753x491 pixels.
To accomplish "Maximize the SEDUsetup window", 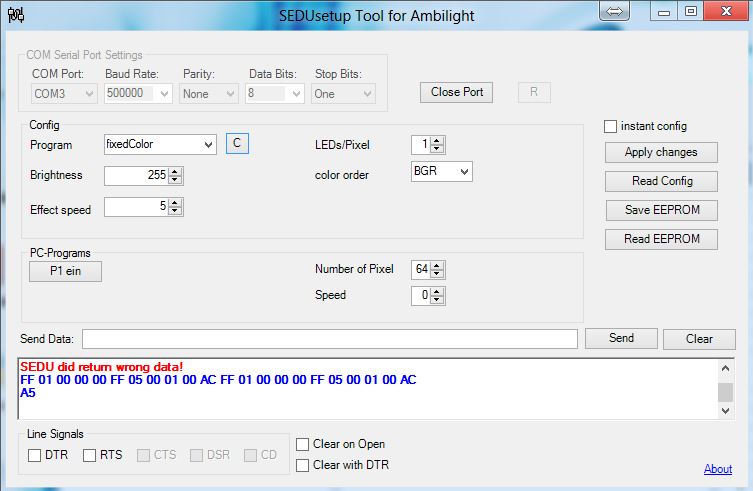I will click(x=691, y=12).
